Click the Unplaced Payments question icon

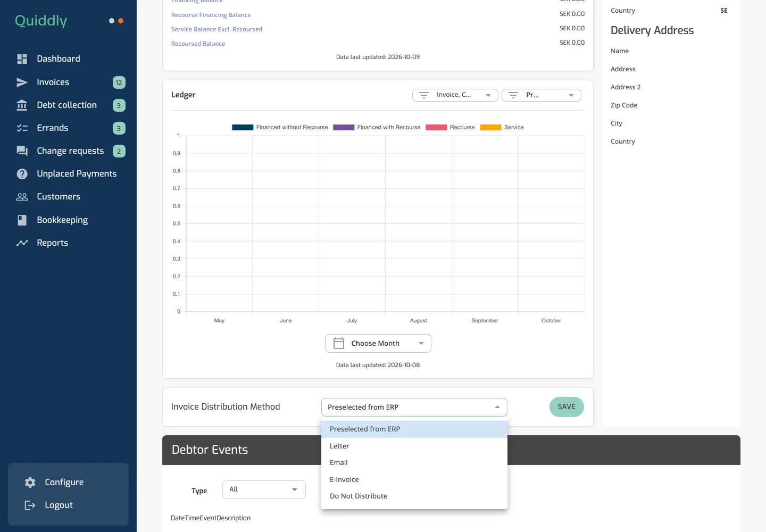22,174
